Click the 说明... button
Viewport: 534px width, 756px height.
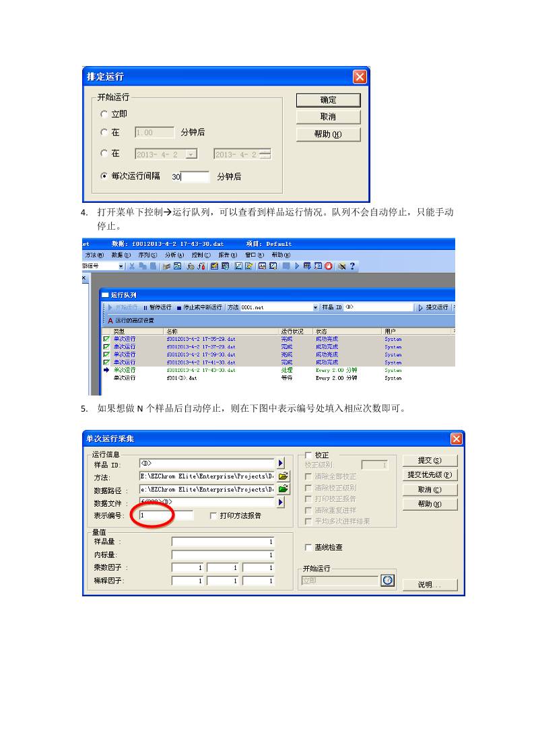(x=430, y=584)
